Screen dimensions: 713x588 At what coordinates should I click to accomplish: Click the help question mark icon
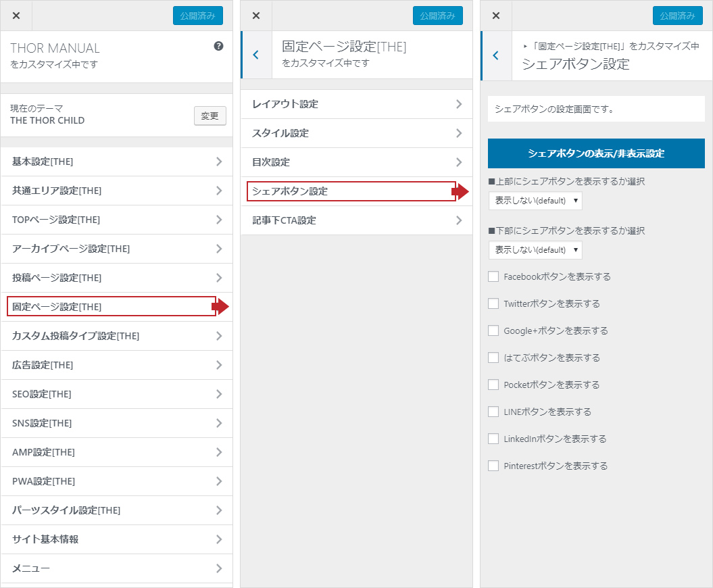(x=218, y=47)
